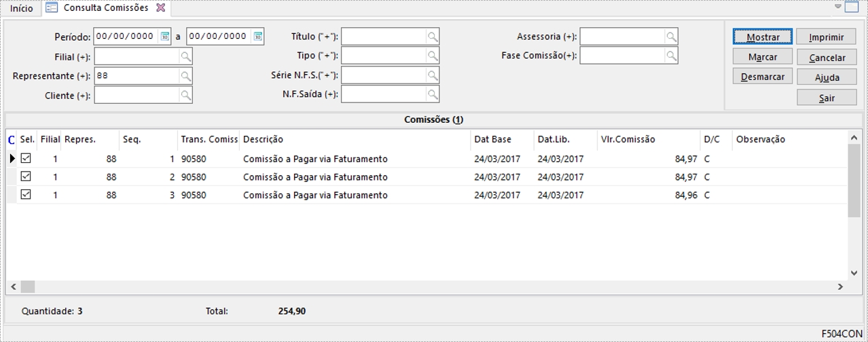
Task: Click the N.F.Saída search magnifier
Action: (x=433, y=94)
